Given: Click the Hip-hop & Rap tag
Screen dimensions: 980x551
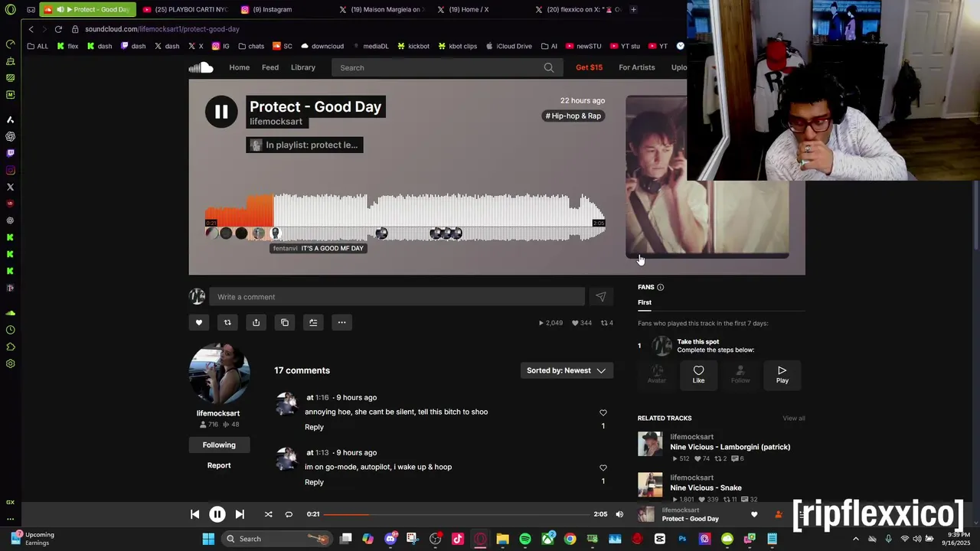Looking at the screenshot, I should [573, 116].
